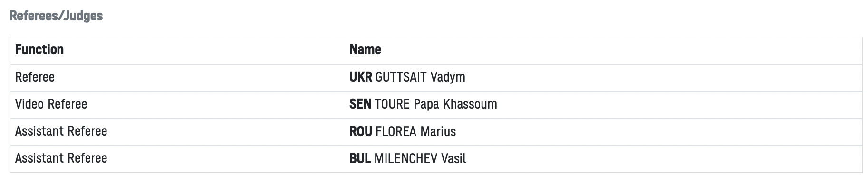Open assistant referee MILENCHEV Vasil
Viewport: 868px width, 184px height.
coord(420,158)
